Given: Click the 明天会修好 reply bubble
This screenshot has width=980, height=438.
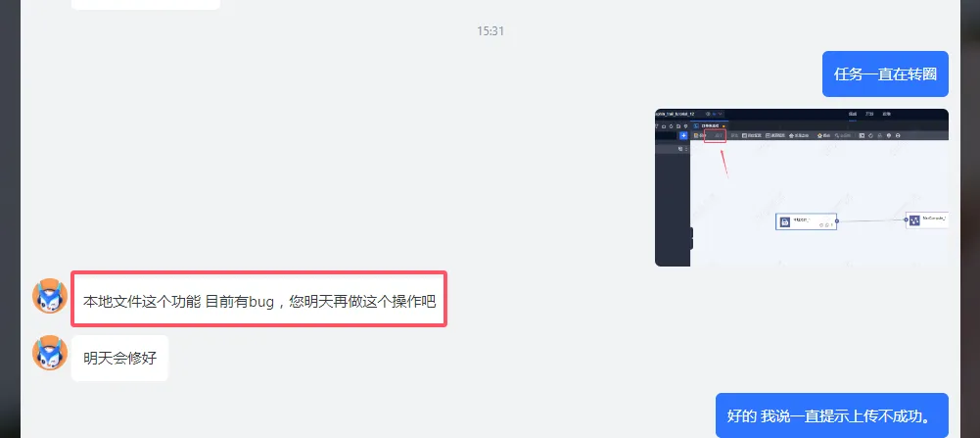Looking at the screenshot, I should [120, 358].
